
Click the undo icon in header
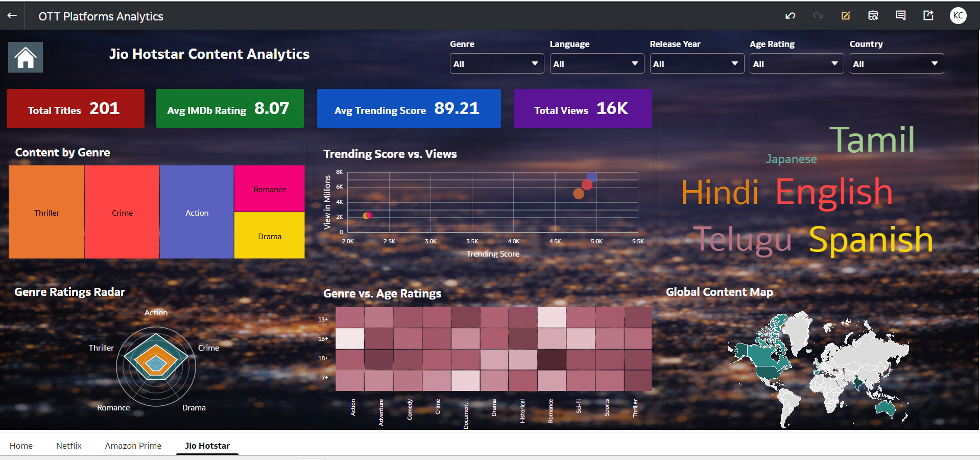[x=791, y=16]
